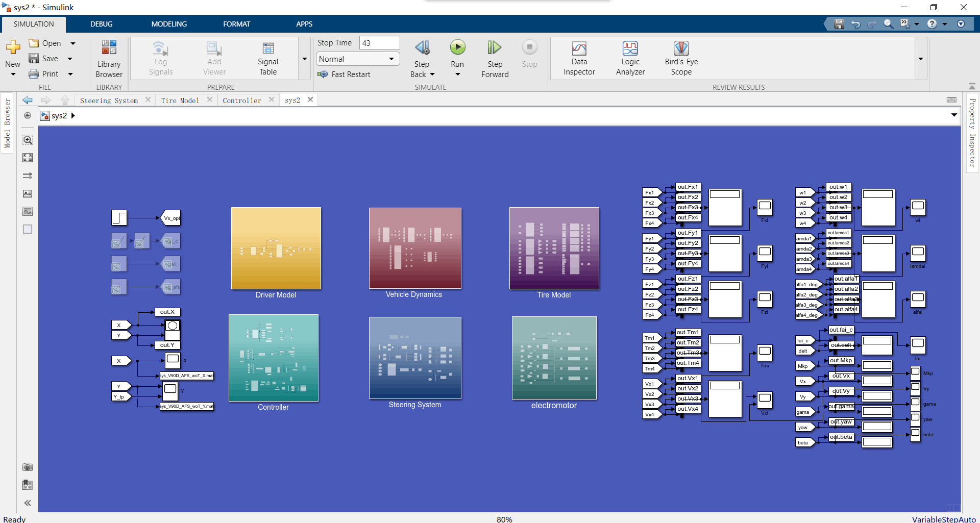Screen dimensions: 980x523
Task: Click the Zoom tool in left palette
Action: point(28,140)
